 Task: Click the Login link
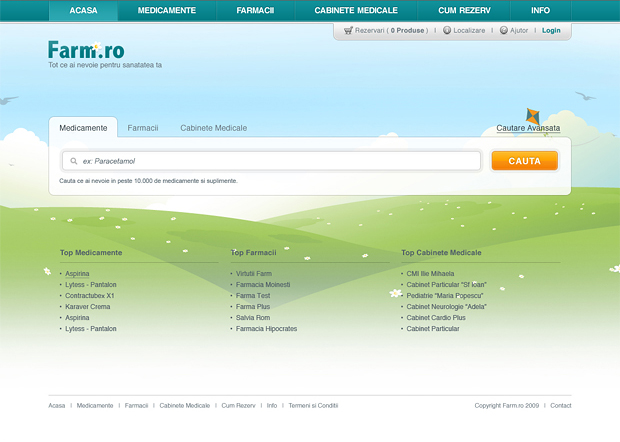551,31
